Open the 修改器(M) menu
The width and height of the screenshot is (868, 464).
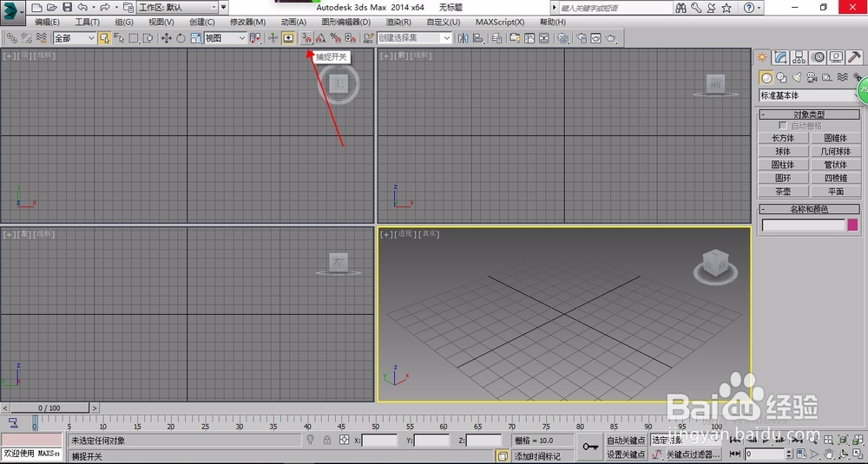247,23
